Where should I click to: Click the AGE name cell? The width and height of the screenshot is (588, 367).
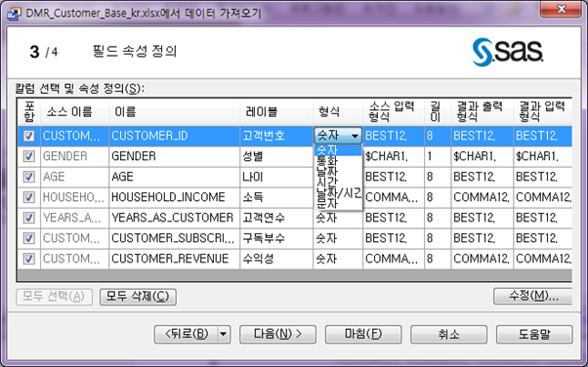click(175, 177)
